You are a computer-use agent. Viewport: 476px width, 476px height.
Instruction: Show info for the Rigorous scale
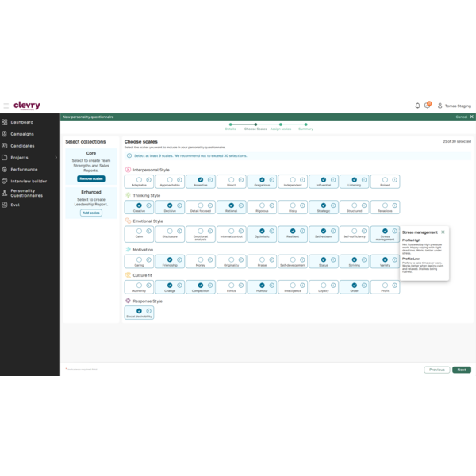tap(271, 205)
